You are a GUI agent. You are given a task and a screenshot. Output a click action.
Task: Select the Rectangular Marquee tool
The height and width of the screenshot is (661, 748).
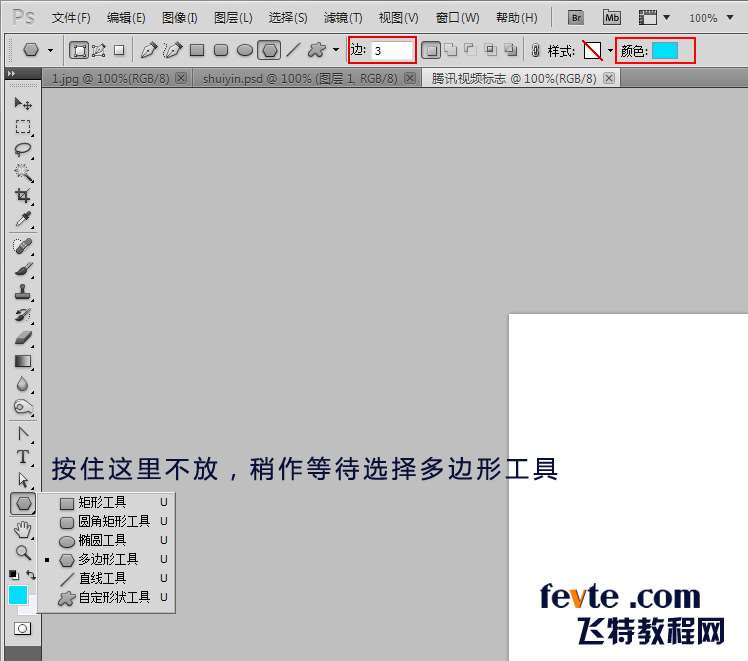point(22,127)
